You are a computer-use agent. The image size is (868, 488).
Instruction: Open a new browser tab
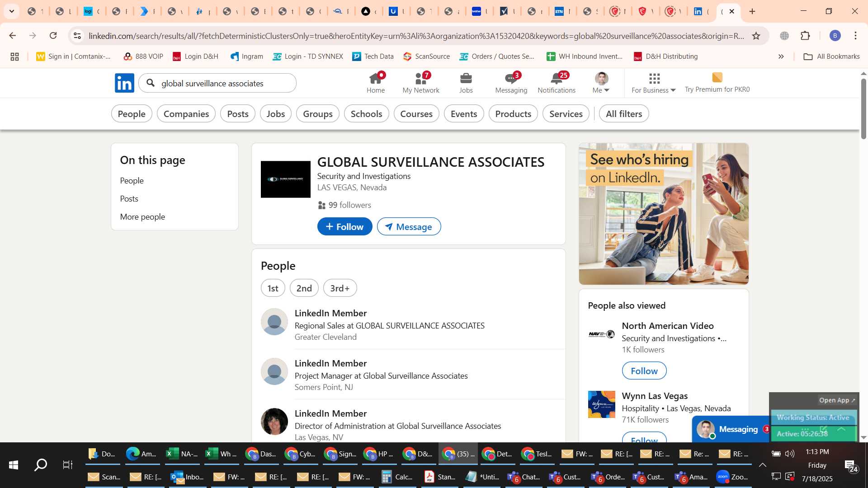pyautogui.click(x=752, y=11)
